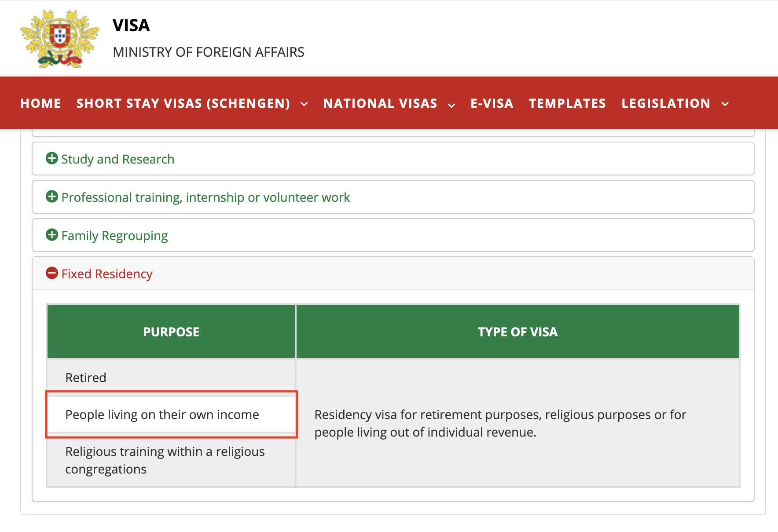Image resolution: width=778 pixels, height=532 pixels.
Task: Click the VISA site title
Action: click(131, 26)
